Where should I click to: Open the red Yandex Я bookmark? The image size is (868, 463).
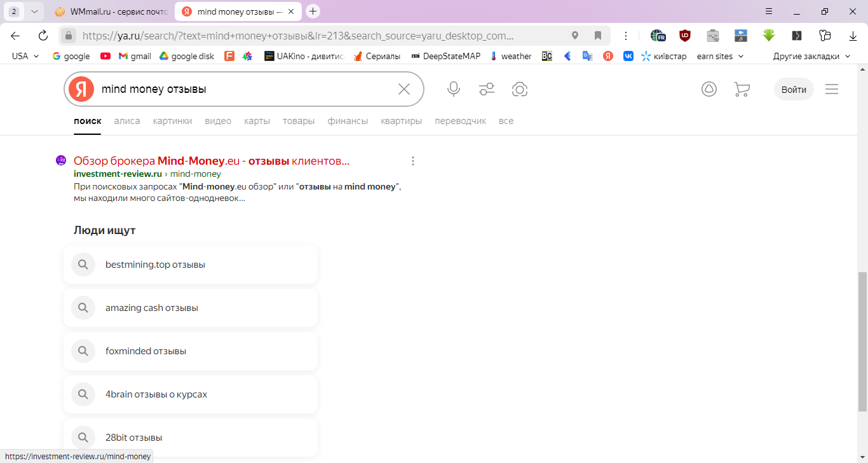pos(608,56)
